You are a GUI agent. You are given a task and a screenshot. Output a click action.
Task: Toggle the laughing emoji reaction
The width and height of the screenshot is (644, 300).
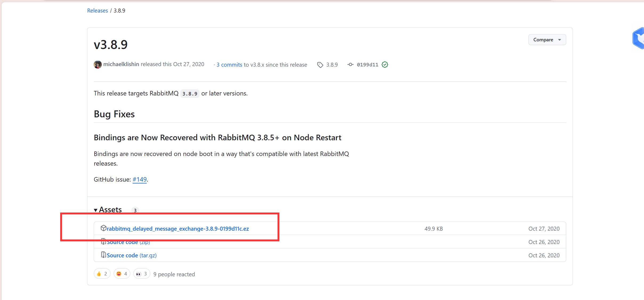point(122,274)
